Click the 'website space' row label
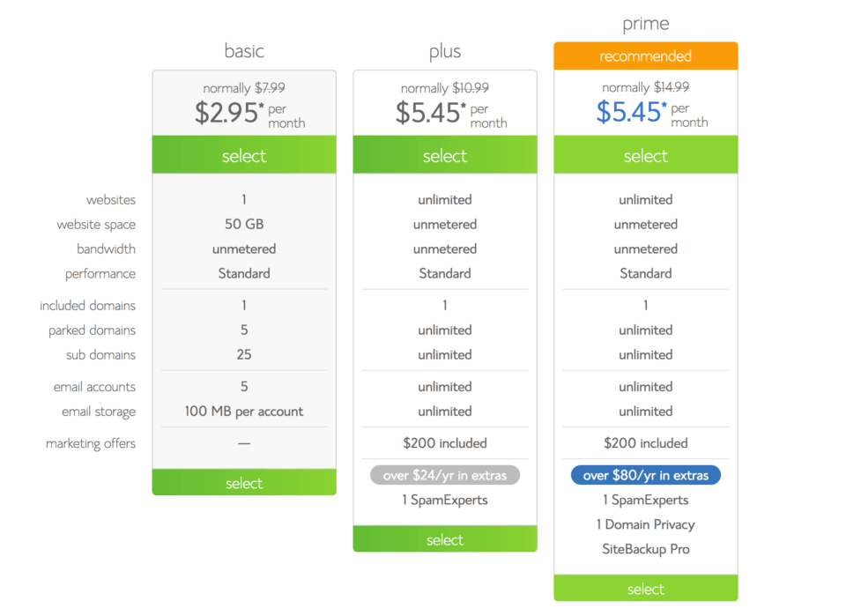 tap(96, 225)
